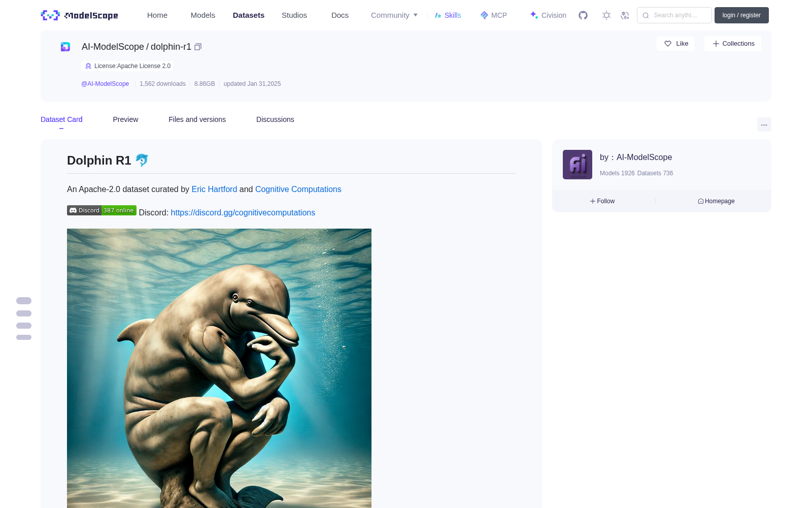
Task: Click the search magnifier icon
Action: (646, 15)
